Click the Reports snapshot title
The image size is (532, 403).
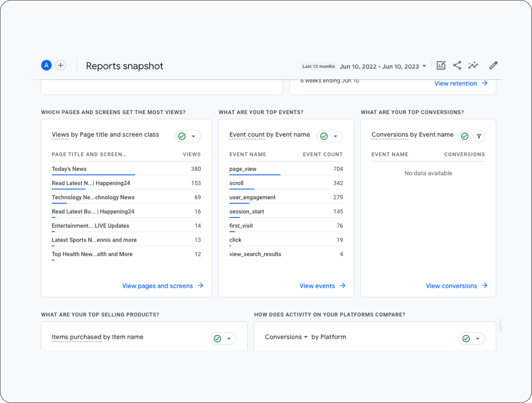124,66
